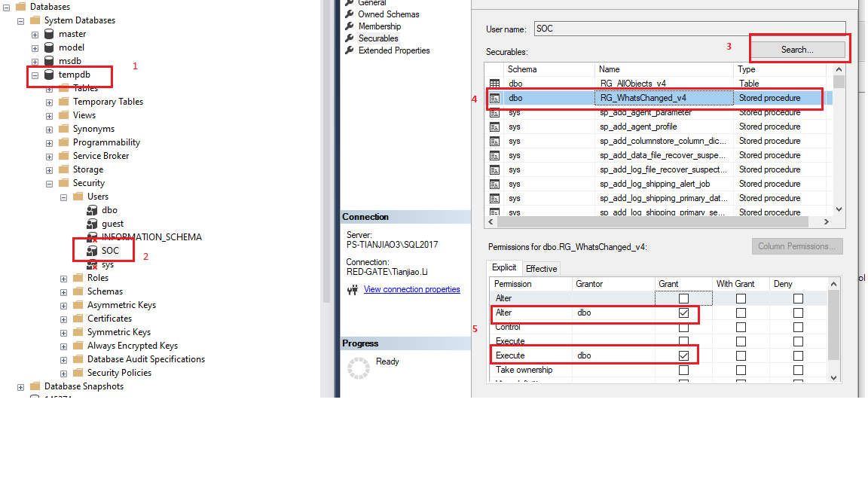The image size is (868, 488).
Task: Check With Grant for Execute by dbo
Action: (741, 355)
